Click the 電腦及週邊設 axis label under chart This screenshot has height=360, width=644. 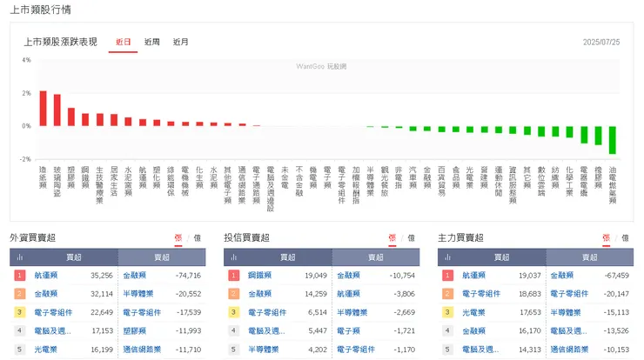[271, 189]
